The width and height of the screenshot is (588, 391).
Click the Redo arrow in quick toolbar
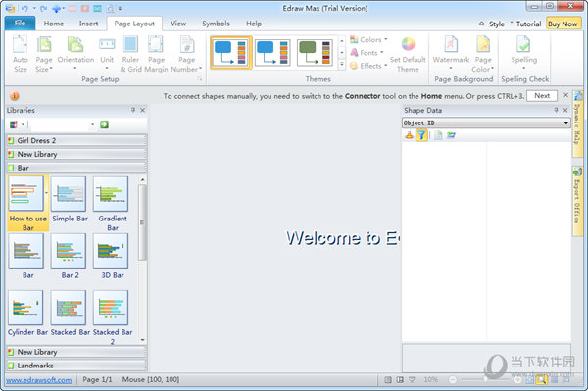click(43, 8)
